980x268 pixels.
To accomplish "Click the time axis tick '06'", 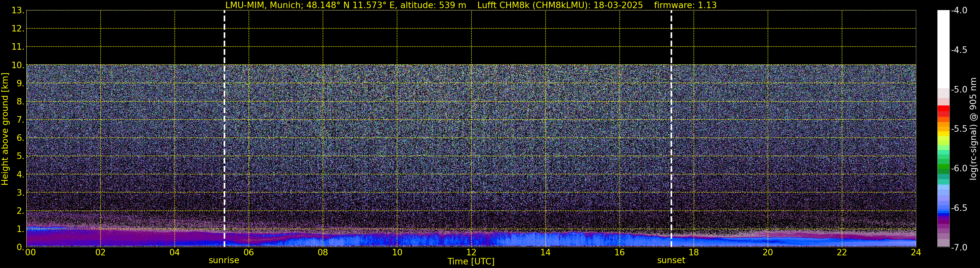I will tap(249, 252).
